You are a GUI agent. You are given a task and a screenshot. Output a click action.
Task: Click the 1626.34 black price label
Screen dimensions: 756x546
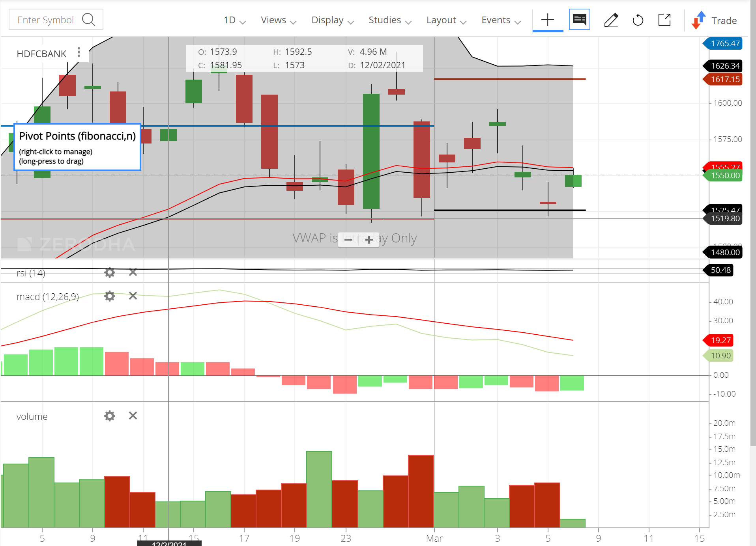coord(723,66)
